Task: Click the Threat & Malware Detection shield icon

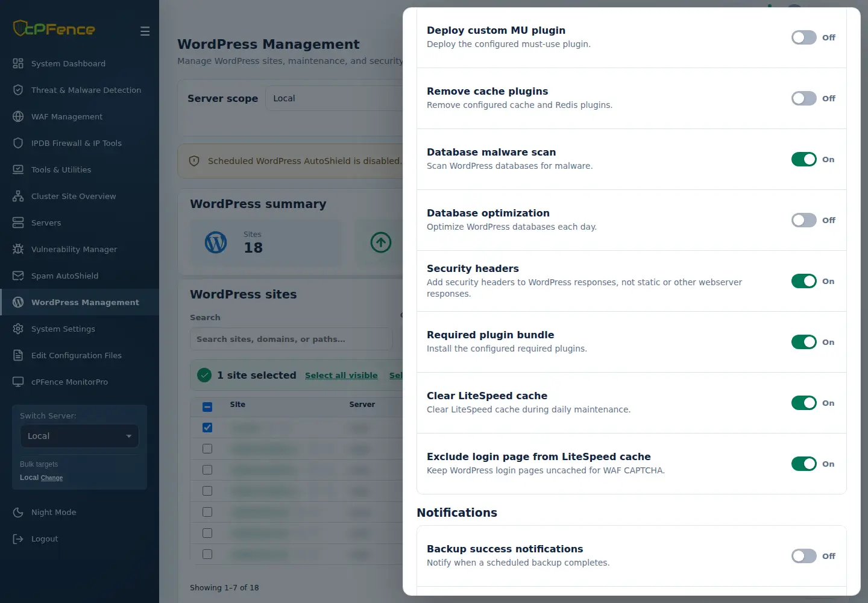Action: point(18,90)
